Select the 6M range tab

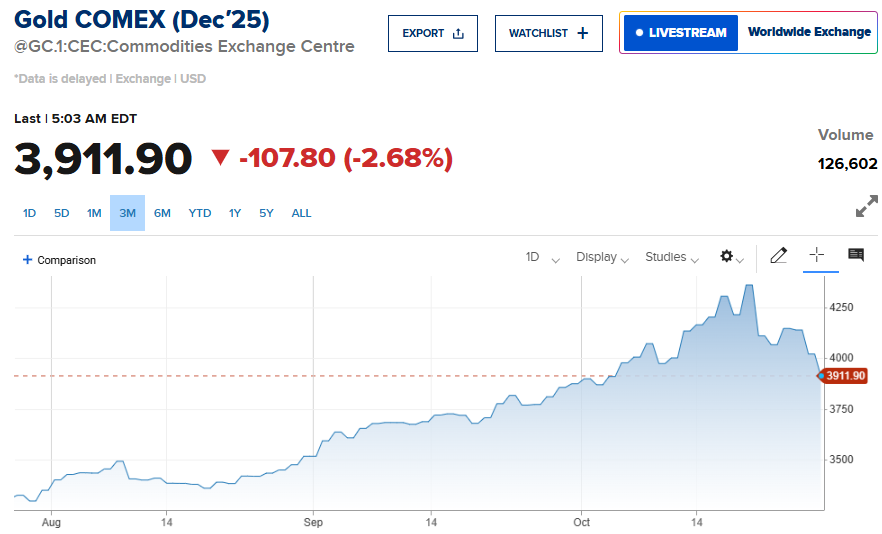coord(162,213)
